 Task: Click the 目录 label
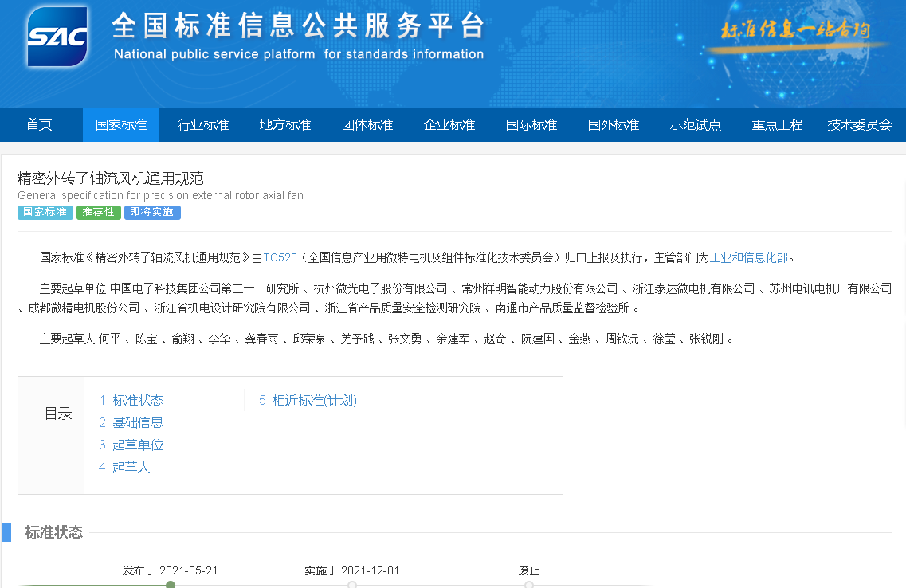[x=58, y=414]
